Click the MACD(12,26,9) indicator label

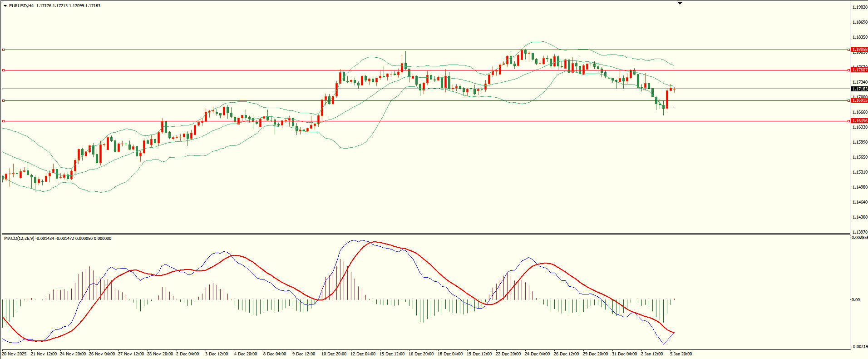coord(19,239)
